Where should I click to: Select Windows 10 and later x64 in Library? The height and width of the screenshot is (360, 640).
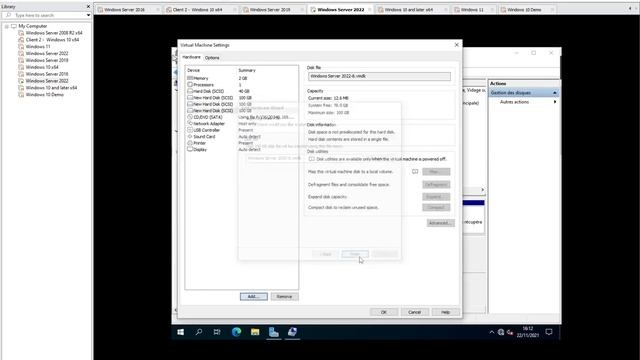(51, 88)
